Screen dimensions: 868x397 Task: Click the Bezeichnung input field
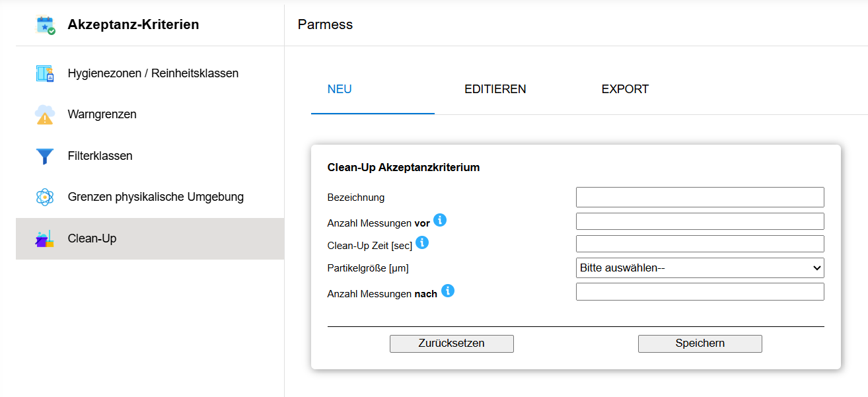[699, 197]
